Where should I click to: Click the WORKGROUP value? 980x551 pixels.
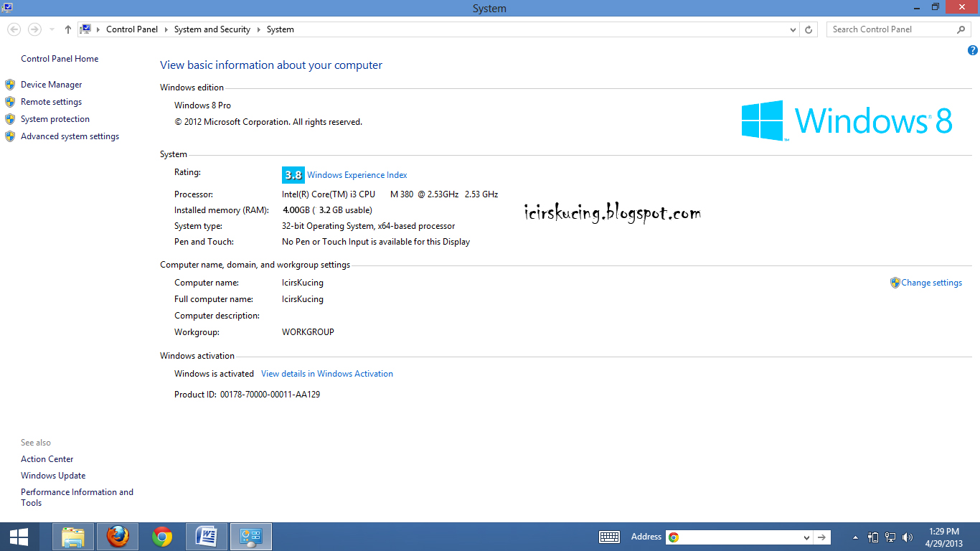[x=308, y=332]
